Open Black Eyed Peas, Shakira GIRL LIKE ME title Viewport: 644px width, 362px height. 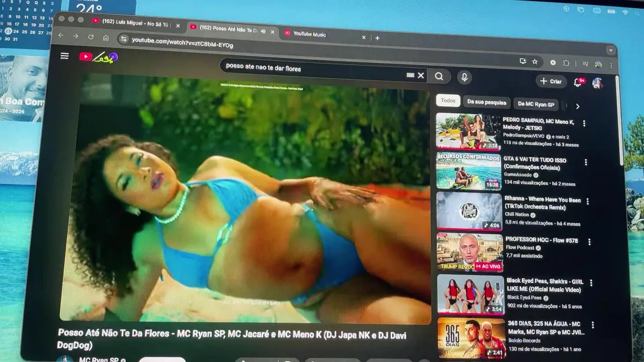pos(545,285)
